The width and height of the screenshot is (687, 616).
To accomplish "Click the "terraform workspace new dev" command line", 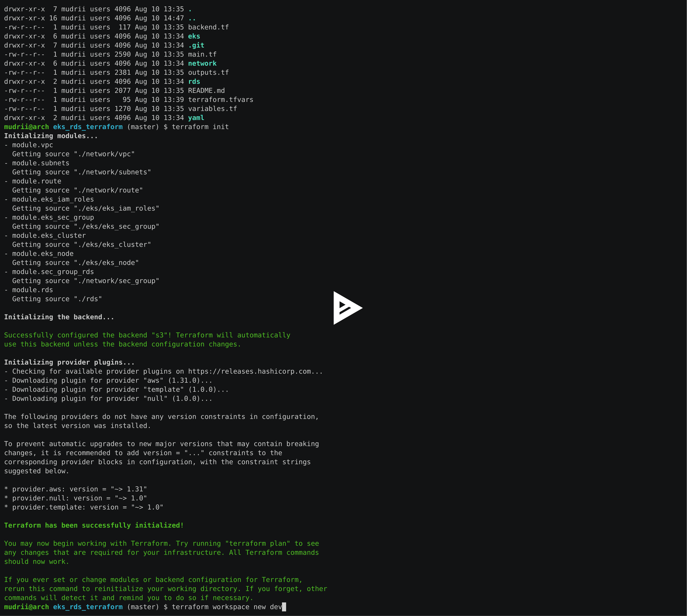I will click(227, 607).
